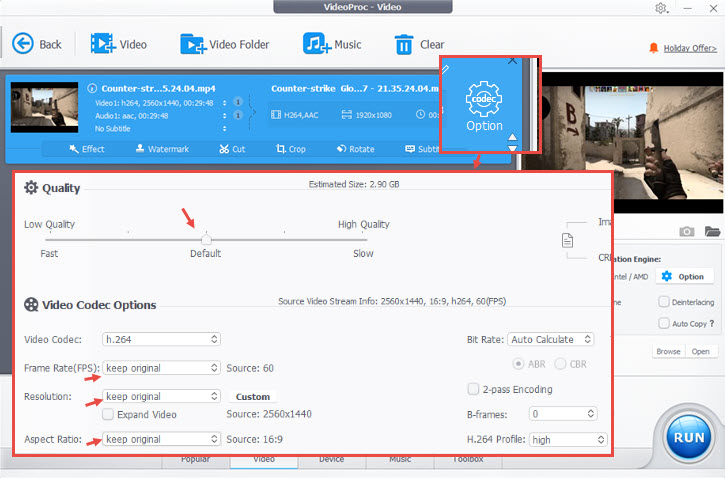Open the Resolution dropdown
This screenshot has height=478, width=725.
pos(161,396)
